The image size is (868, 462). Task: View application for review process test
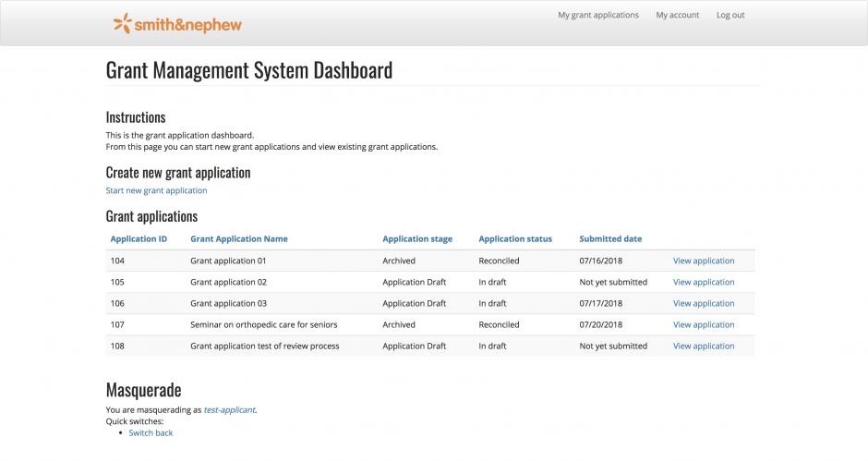pos(703,346)
